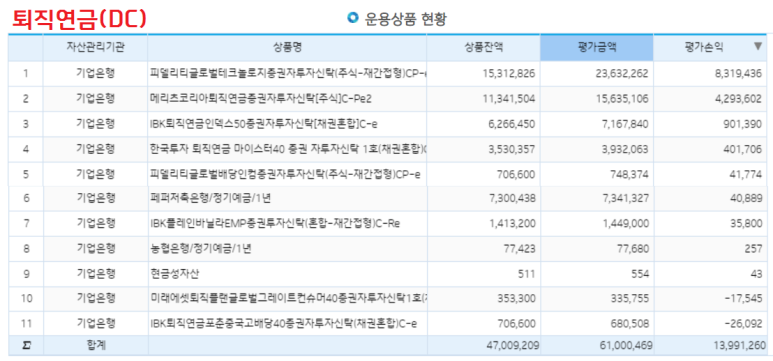Select product IBK플레인바닐라EMP증권투자신탁
This screenshot has width=773, height=361.
[x=275, y=223]
